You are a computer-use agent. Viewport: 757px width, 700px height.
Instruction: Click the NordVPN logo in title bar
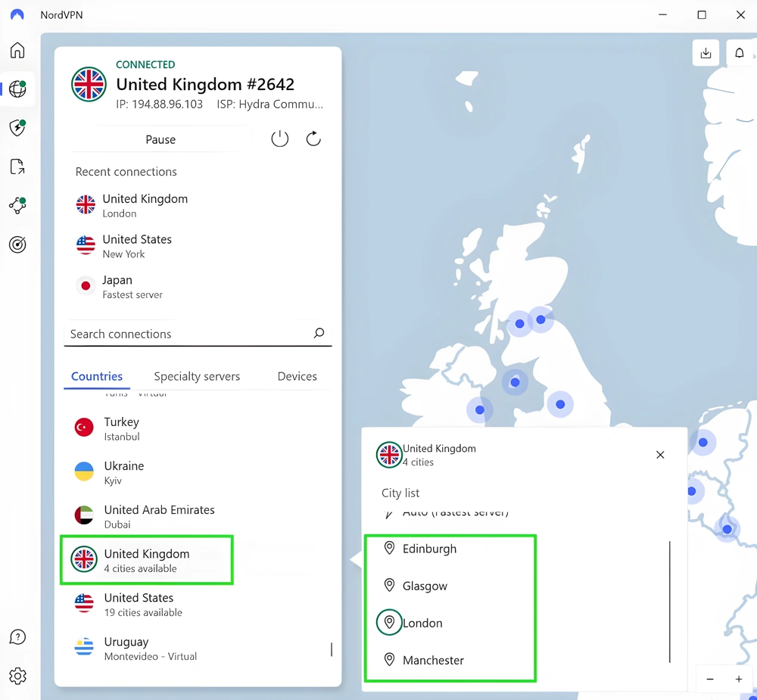[x=17, y=15]
